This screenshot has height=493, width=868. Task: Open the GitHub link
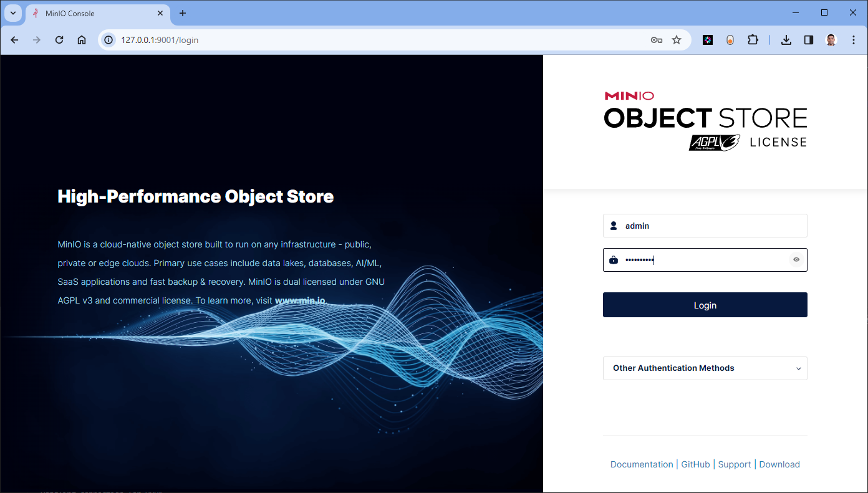coord(695,464)
